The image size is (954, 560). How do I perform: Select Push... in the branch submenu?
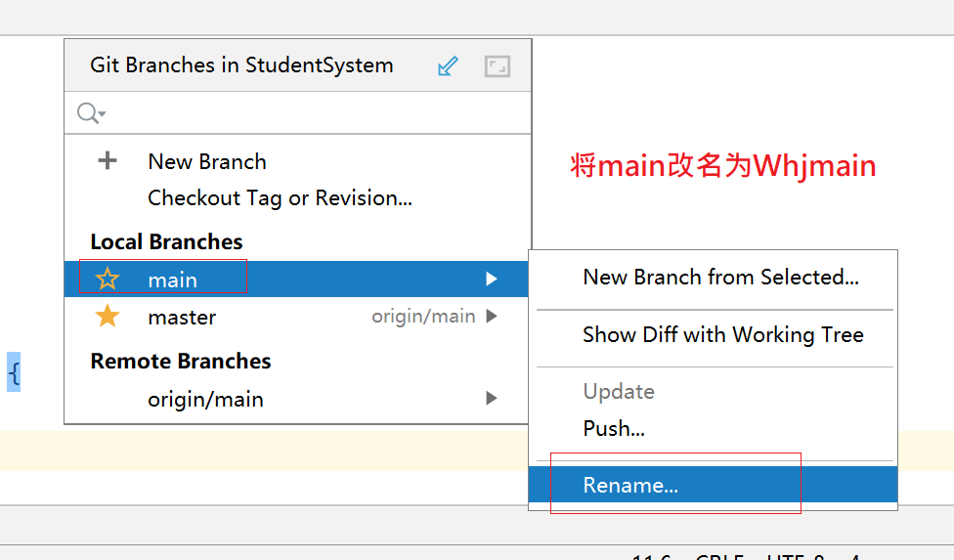coord(614,428)
